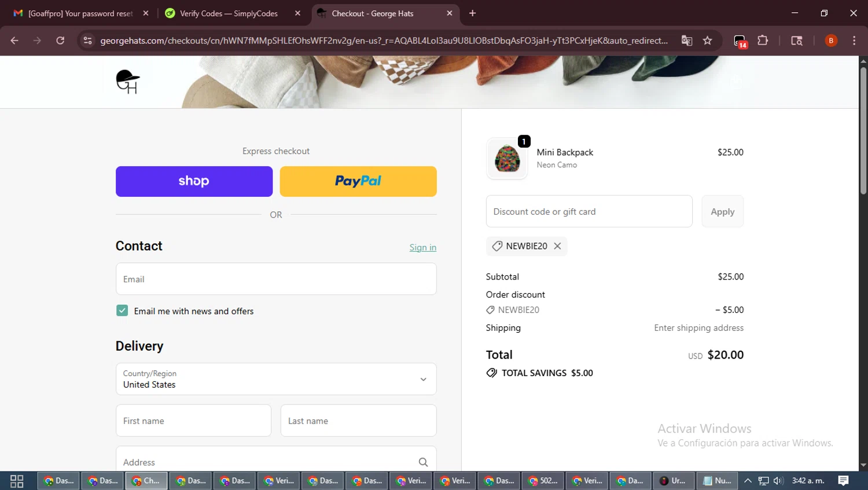Open a new browser tab
Image resolution: width=868 pixels, height=490 pixels.
click(x=472, y=13)
